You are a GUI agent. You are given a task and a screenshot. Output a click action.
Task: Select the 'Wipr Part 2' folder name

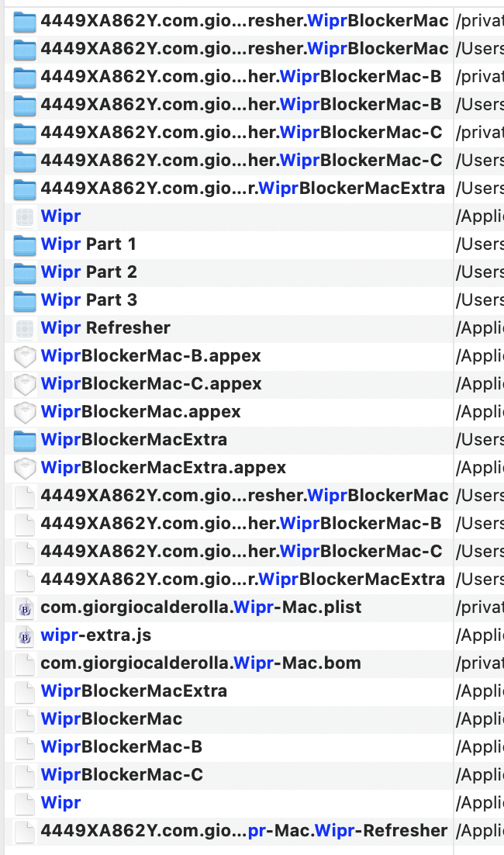[89, 272]
